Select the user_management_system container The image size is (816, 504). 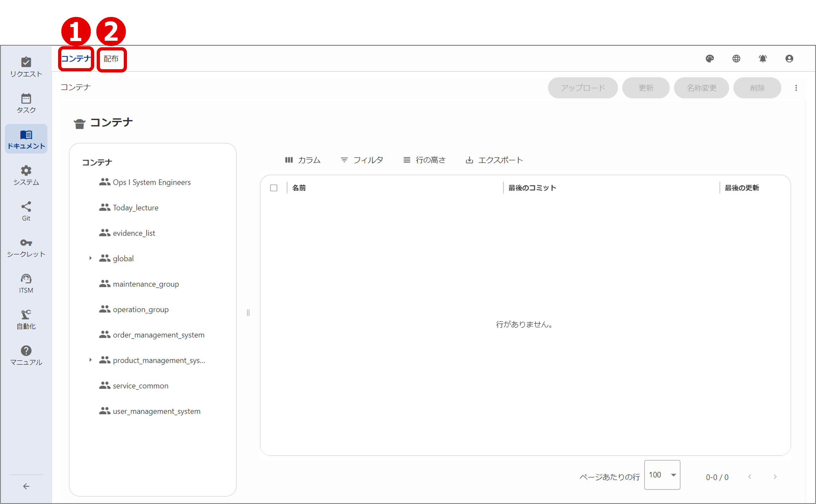[157, 411]
